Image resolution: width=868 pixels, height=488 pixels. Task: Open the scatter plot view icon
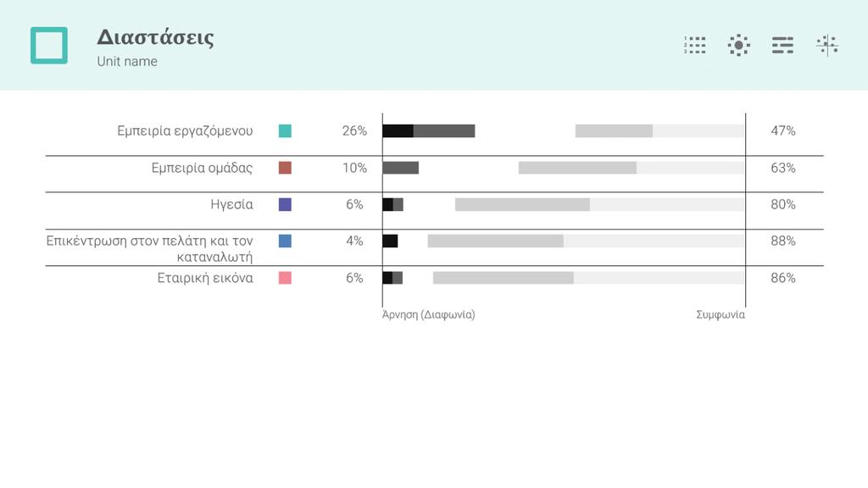point(827,45)
